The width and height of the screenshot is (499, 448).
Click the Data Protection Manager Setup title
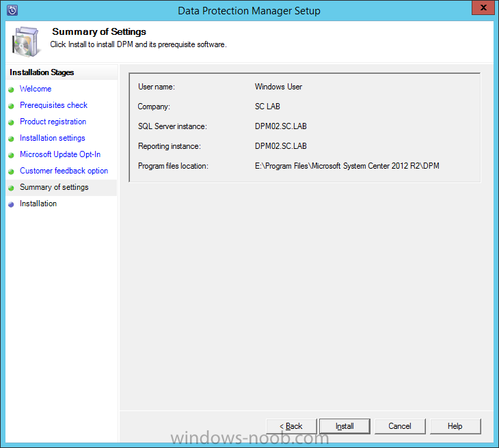click(x=249, y=11)
